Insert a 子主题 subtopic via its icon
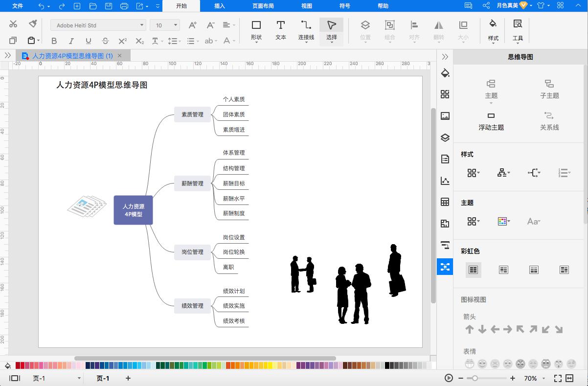The height and width of the screenshot is (386, 588). pyautogui.click(x=549, y=89)
